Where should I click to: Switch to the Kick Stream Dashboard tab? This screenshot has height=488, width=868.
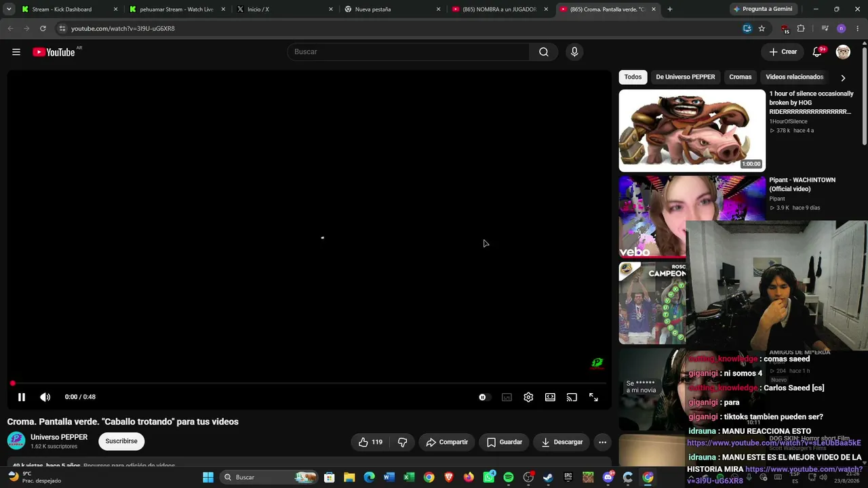click(70, 9)
